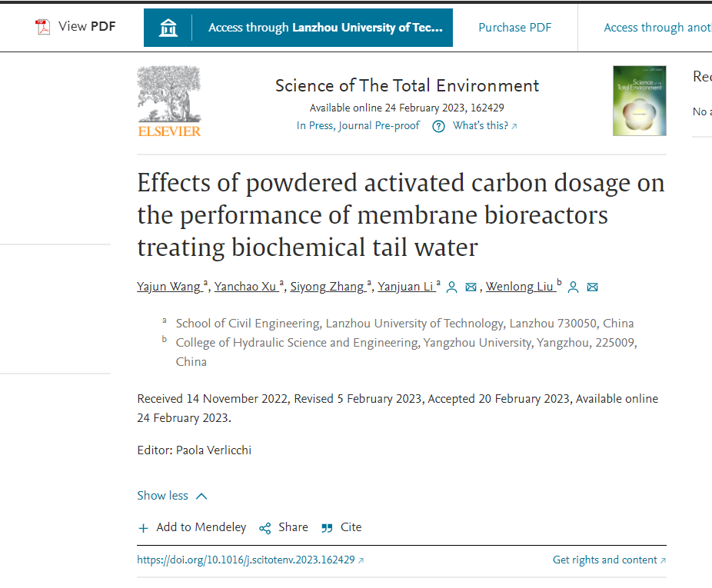
Task: Click the PDF icon beside View PDF
Action: coord(42,27)
